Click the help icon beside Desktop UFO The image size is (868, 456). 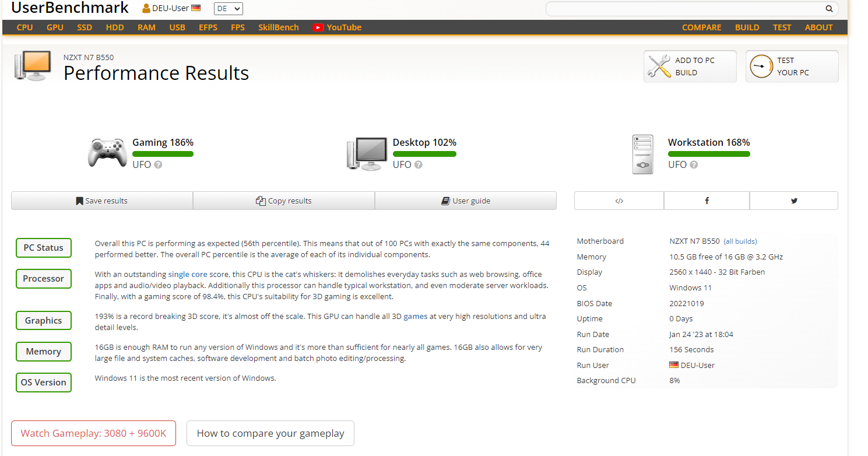pos(418,165)
